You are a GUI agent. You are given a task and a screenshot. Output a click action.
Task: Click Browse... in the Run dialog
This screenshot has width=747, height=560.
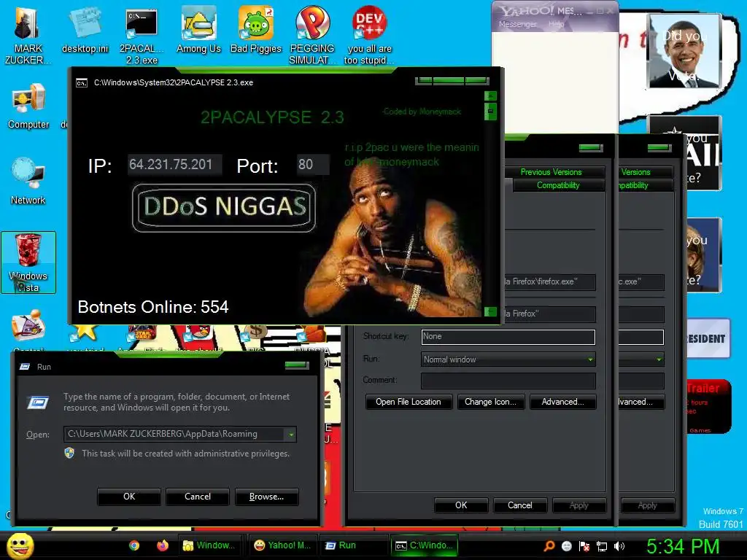tap(266, 497)
